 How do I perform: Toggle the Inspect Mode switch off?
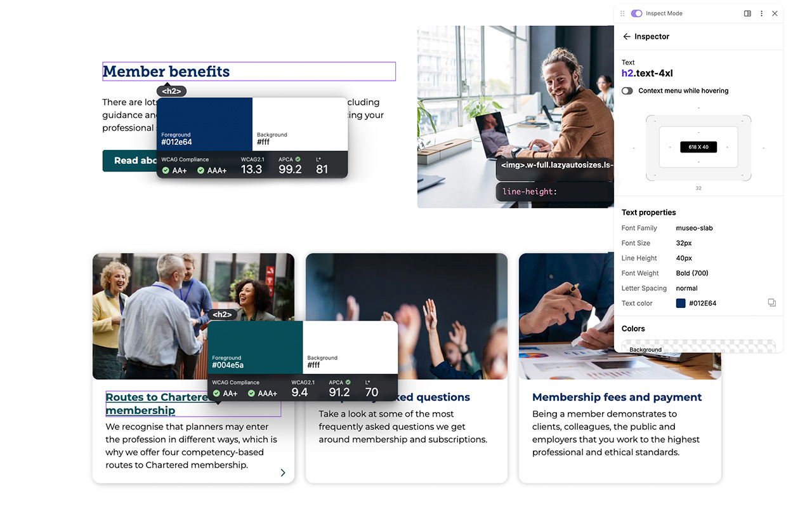(x=636, y=13)
